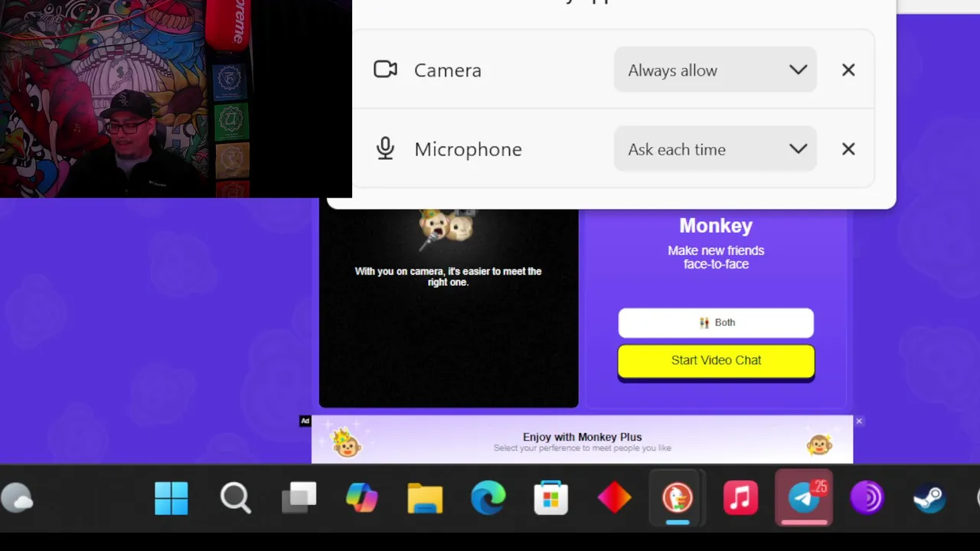980x551 pixels.
Task: Close the Monkey Plus ad banner
Action: [x=859, y=421]
